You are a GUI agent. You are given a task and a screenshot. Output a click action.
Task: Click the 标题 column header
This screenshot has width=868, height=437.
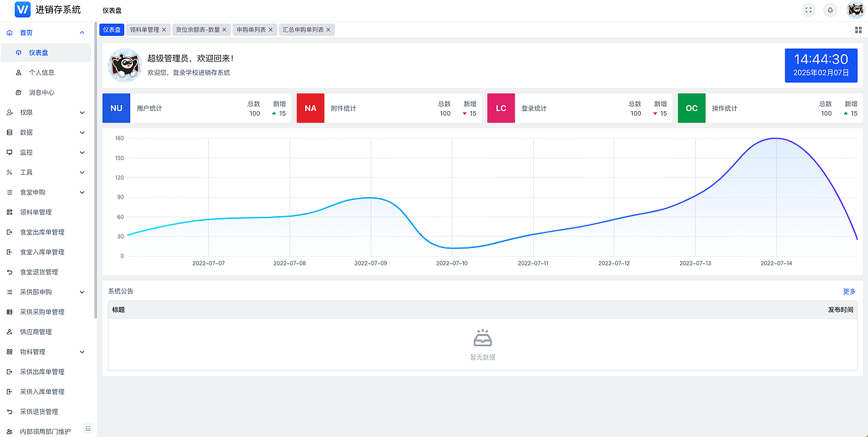(119, 310)
